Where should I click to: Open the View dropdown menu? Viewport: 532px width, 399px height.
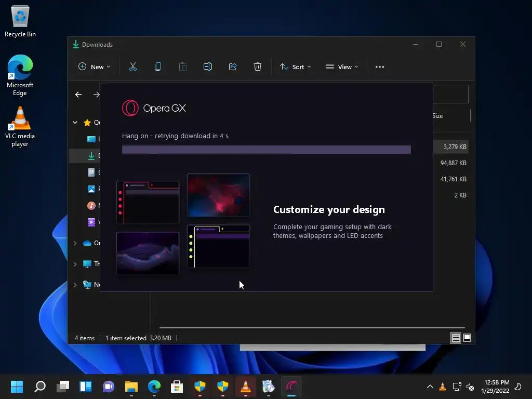(342, 67)
